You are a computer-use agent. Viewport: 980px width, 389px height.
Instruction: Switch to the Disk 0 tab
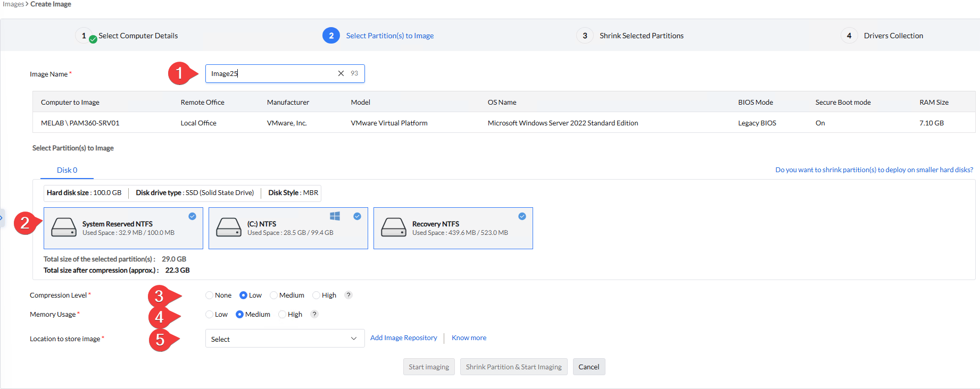(67, 170)
